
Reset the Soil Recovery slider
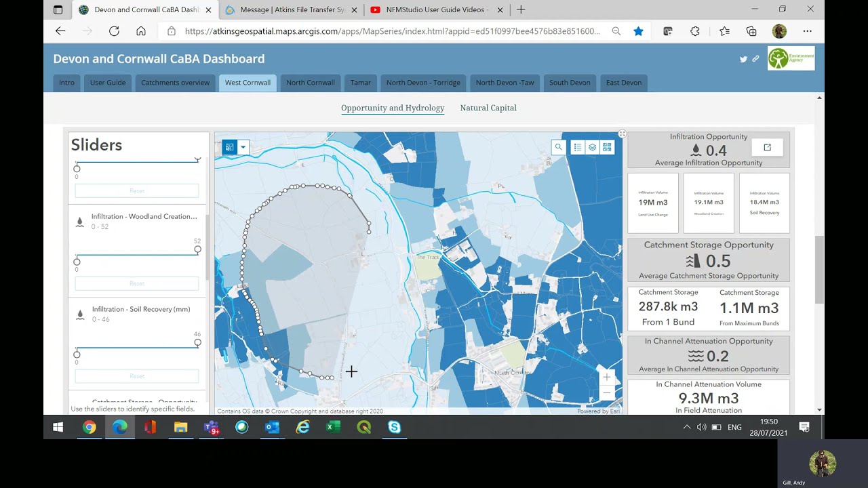[x=137, y=376]
